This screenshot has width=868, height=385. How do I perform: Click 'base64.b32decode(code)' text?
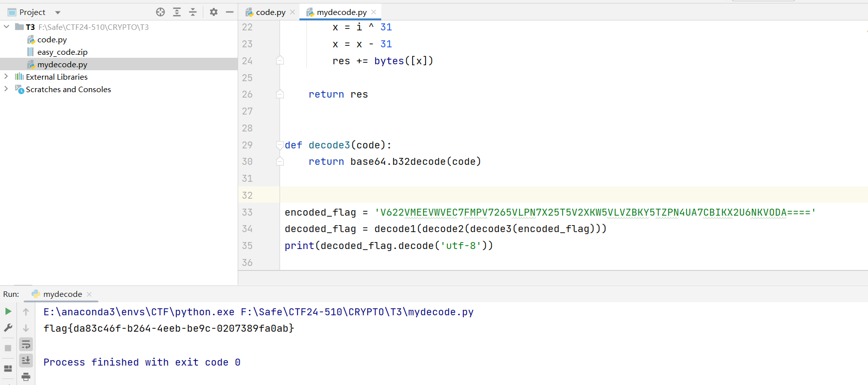click(x=416, y=161)
